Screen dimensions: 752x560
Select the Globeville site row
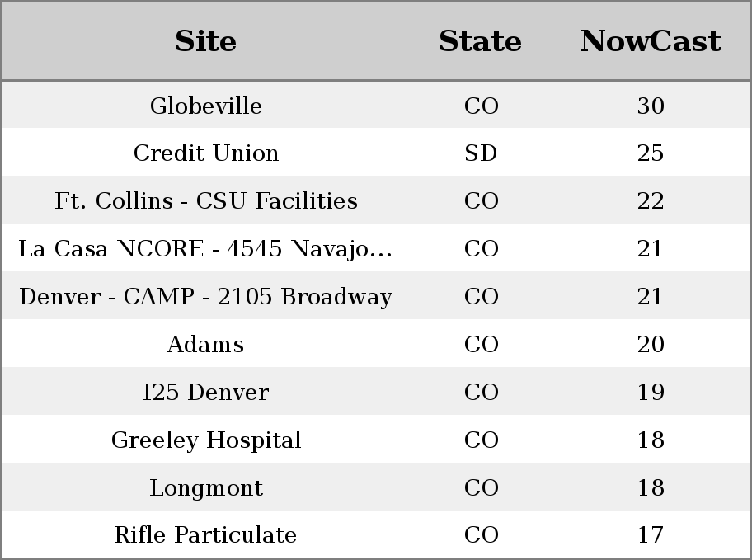[376, 105]
